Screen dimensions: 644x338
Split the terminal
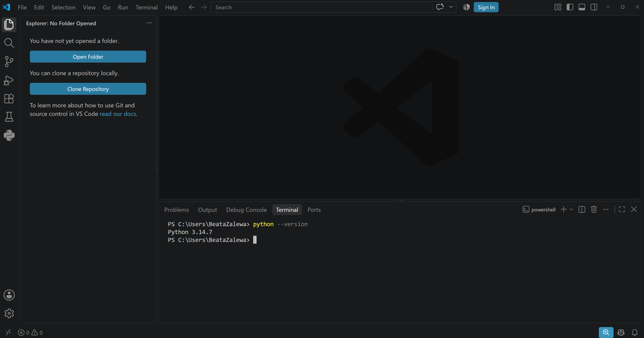582,210
